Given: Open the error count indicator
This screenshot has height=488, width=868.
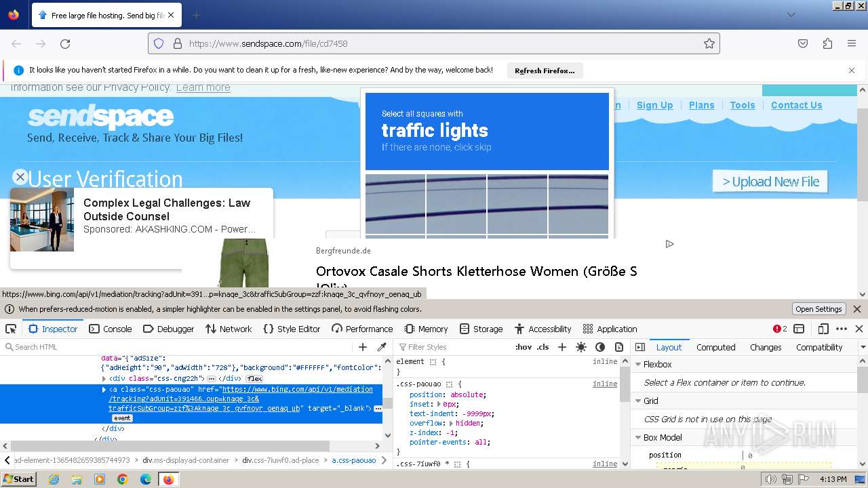Looking at the screenshot, I should [x=780, y=329].
